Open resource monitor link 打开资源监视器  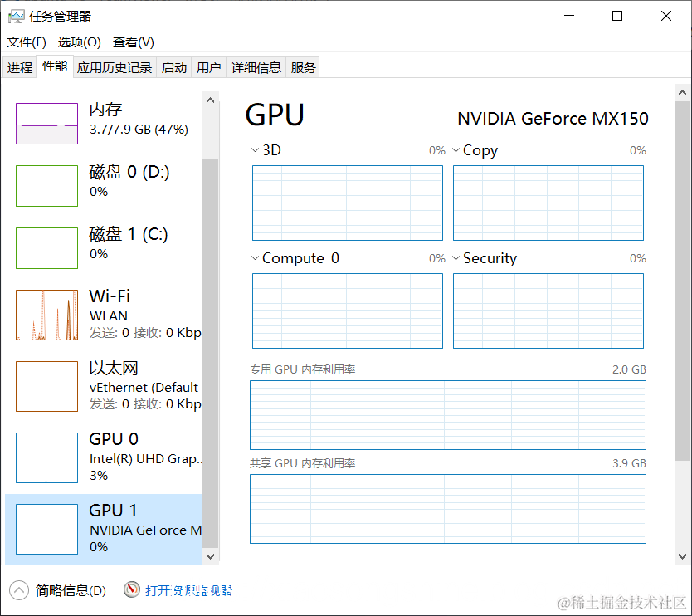[188, 590]
